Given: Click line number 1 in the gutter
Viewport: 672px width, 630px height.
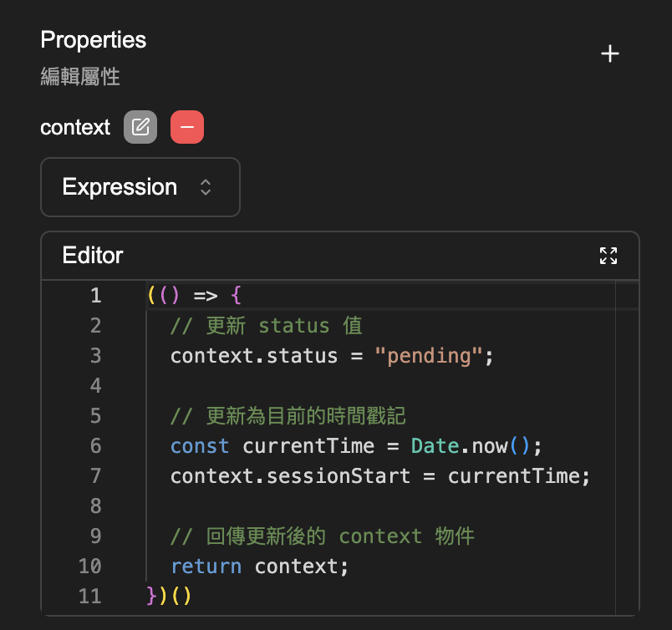Looking at the screenshot, I should (x=95, y=296).
